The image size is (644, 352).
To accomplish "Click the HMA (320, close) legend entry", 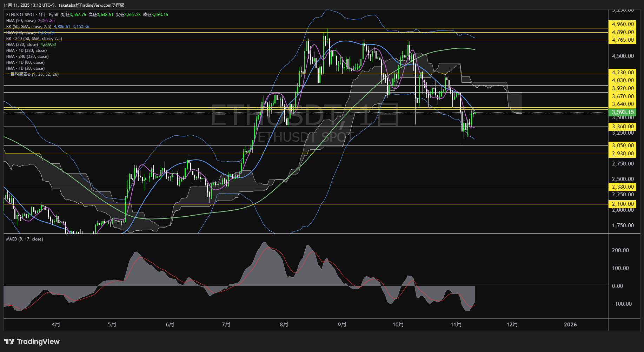I will click(22, 45).
